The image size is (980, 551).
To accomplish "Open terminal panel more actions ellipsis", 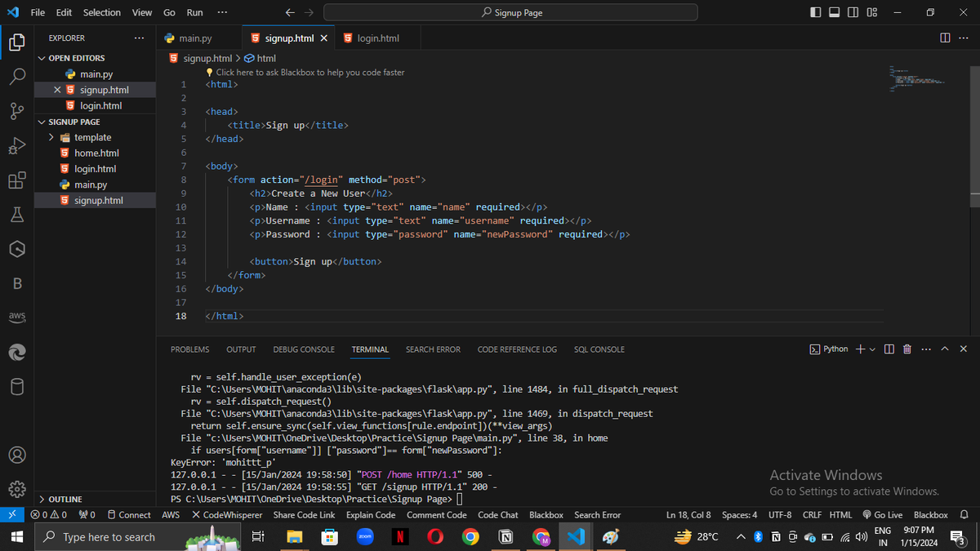I will [926, 349].
